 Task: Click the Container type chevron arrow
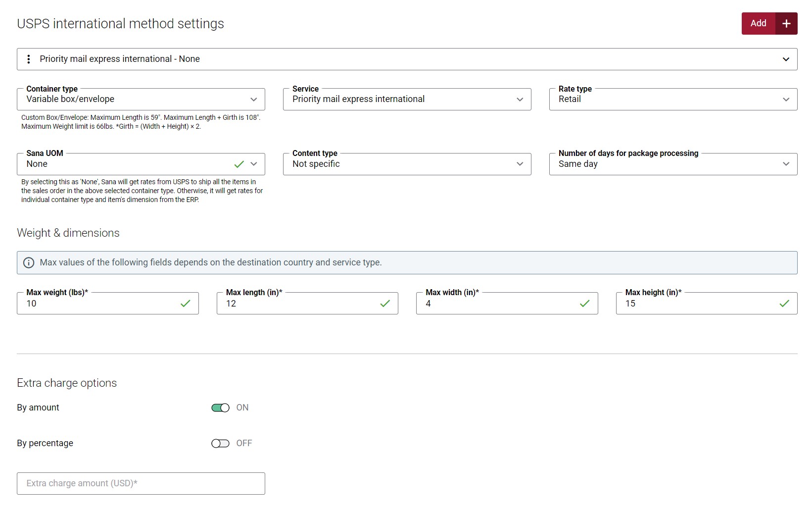[x=254, y=100]
